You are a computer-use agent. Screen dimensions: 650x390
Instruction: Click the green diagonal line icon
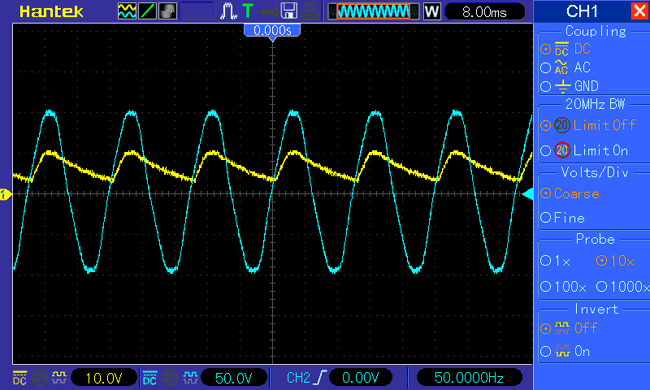[x=147, y=11]
